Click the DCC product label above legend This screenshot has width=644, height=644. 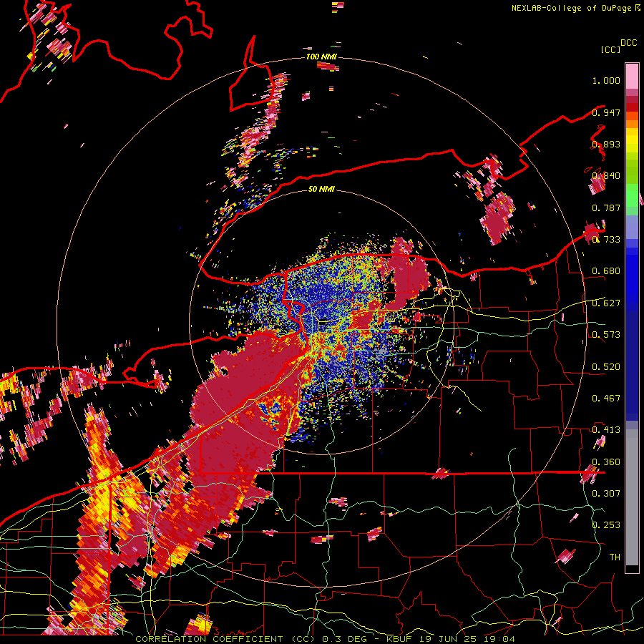(628, 43)
